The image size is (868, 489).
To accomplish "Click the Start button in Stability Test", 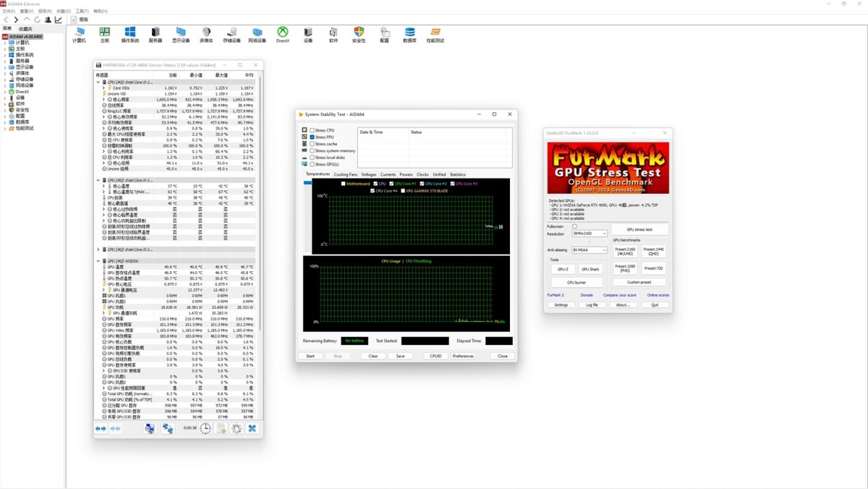I will coord(310,356).
